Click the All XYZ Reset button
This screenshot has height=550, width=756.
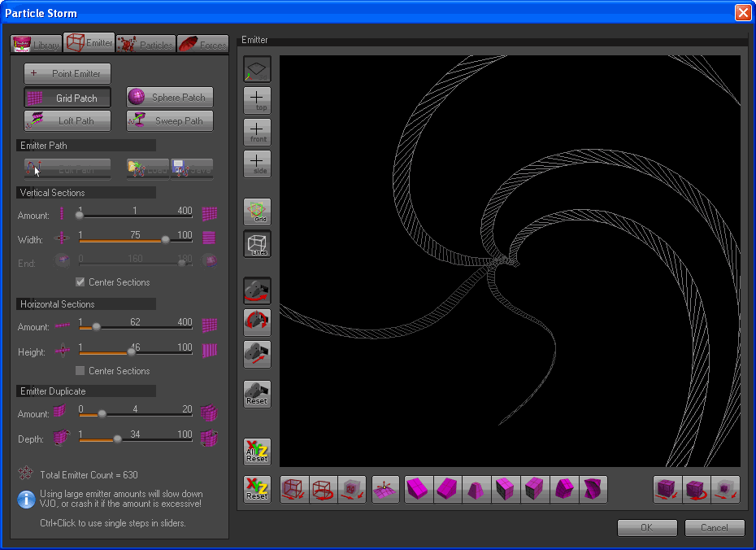point(257,452)
